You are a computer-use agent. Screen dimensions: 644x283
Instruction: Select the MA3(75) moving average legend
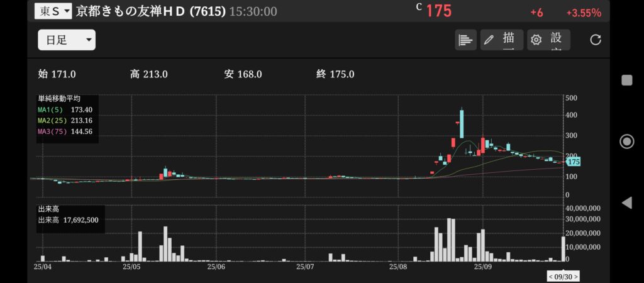[65, 131]
